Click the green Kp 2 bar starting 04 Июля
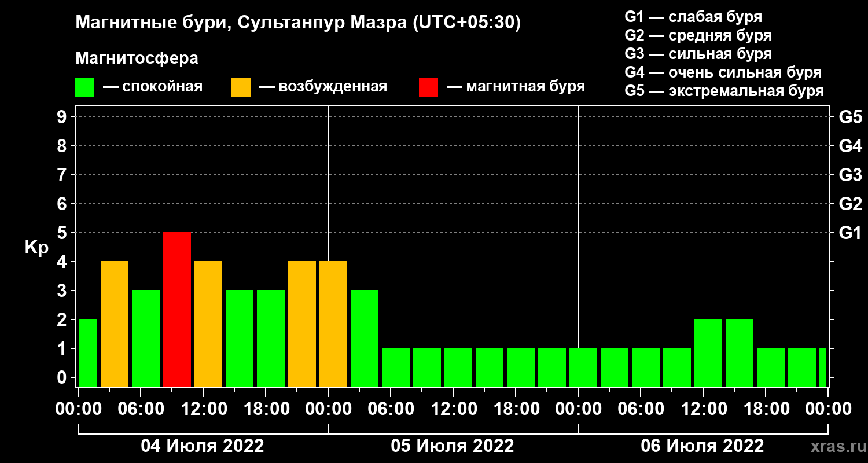The image size is (868, 463). [88, 352]
